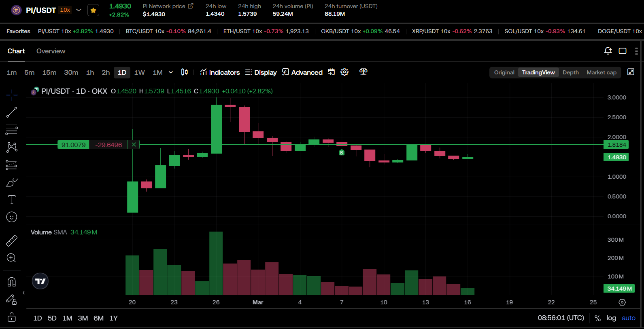Expand the PI/USDT pair selector dropdown
The image size is (644, 329).
[79, 10]
